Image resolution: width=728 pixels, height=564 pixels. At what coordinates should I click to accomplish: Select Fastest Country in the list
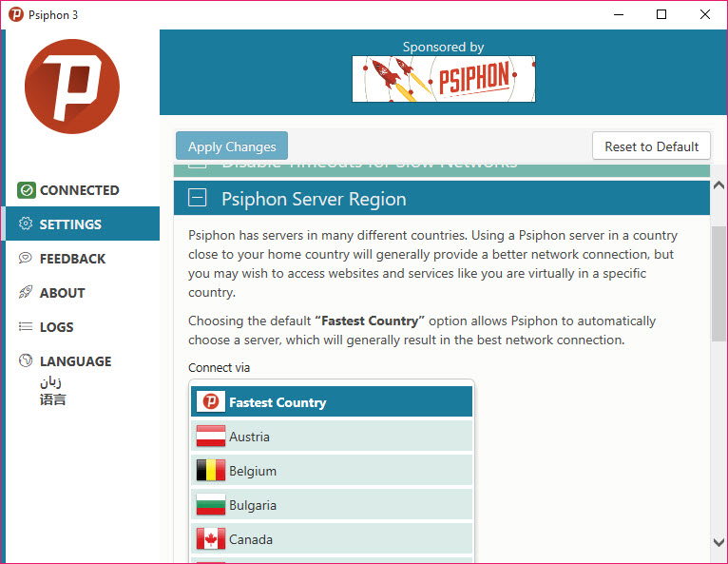pos(332,401)
